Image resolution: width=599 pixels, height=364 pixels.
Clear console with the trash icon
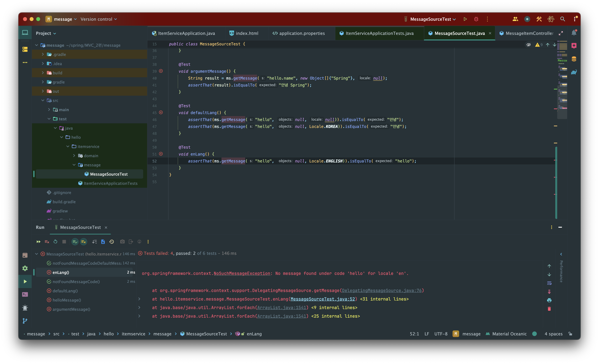549,309
